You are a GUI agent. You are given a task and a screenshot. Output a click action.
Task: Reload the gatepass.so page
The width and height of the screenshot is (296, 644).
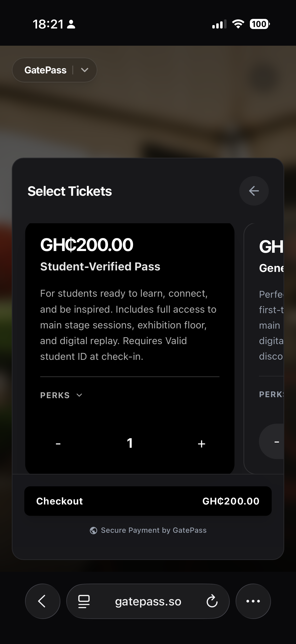coord(212,601)
